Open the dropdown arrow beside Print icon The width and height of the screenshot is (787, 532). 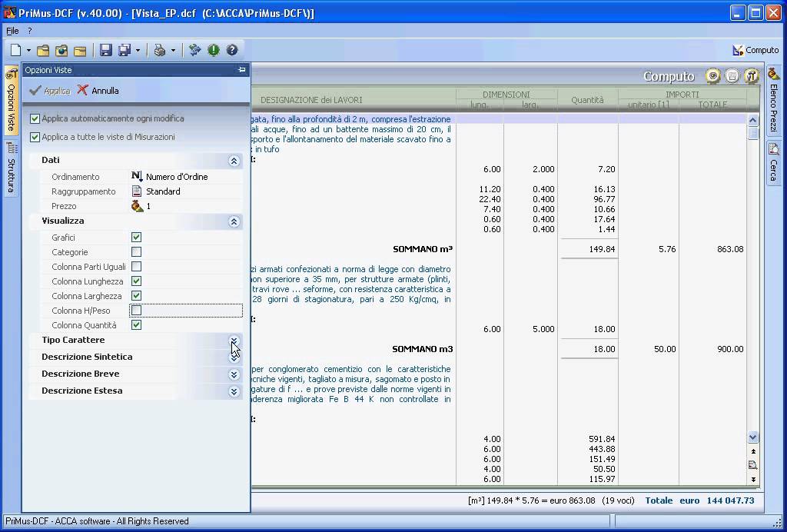point(173,50)
